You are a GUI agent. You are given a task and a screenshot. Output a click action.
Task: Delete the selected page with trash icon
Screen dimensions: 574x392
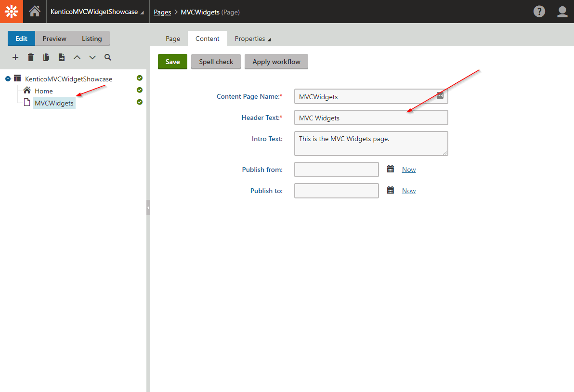click(x=31, y=57)
